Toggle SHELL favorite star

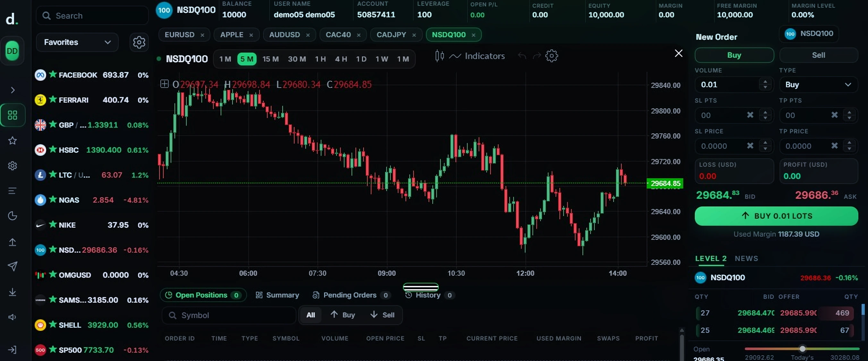click(53, 324)
